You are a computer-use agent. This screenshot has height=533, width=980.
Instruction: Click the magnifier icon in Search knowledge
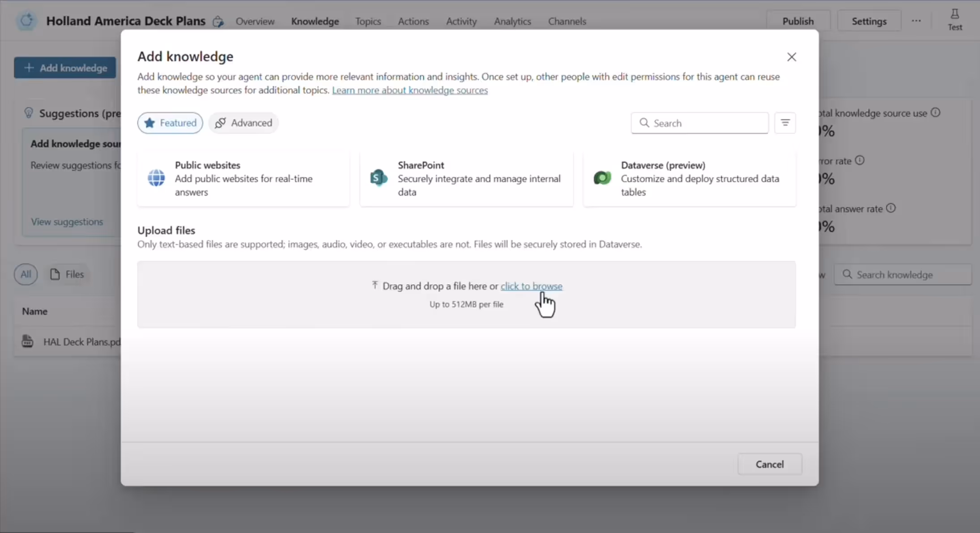pyautogui.click(x=847, y=274)
